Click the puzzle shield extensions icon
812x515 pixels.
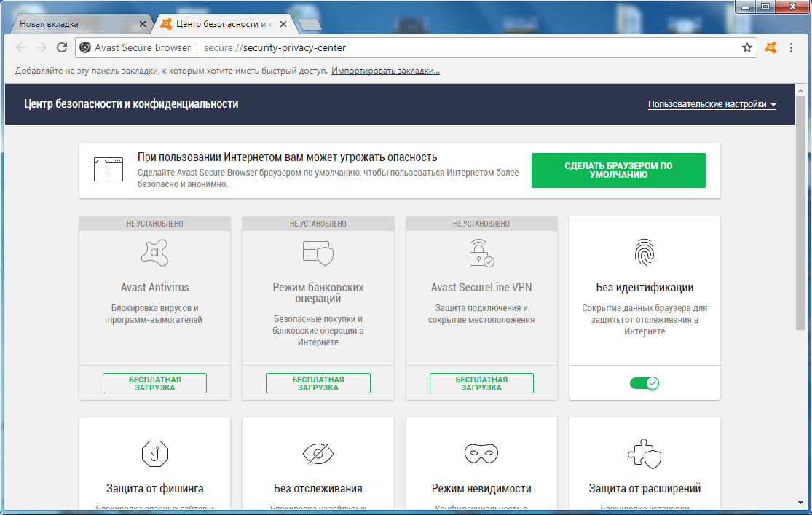(645, 454)
